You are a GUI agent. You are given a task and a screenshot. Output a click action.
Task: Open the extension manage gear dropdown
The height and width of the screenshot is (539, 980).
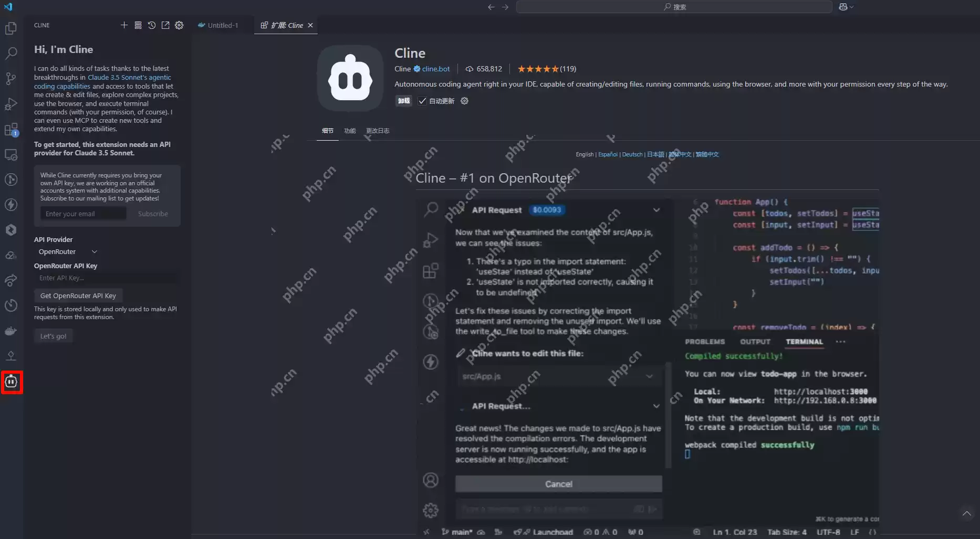click(x=464, y=101)
